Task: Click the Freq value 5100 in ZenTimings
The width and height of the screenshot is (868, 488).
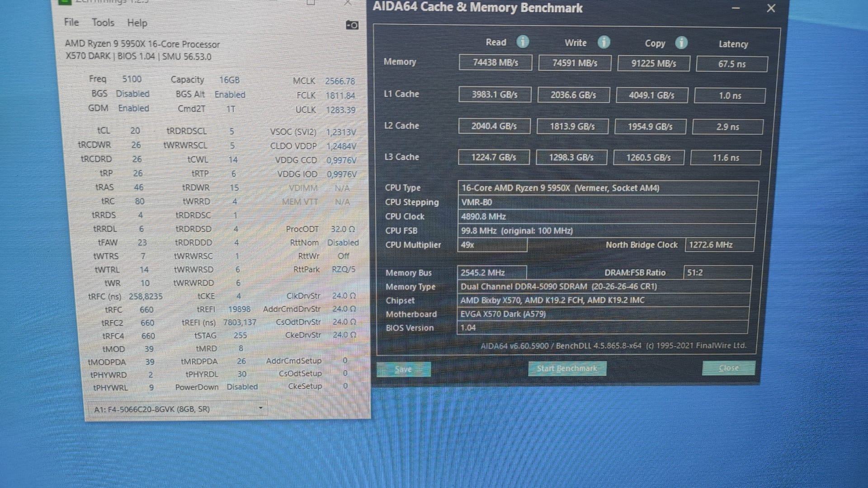Action: 132,79
